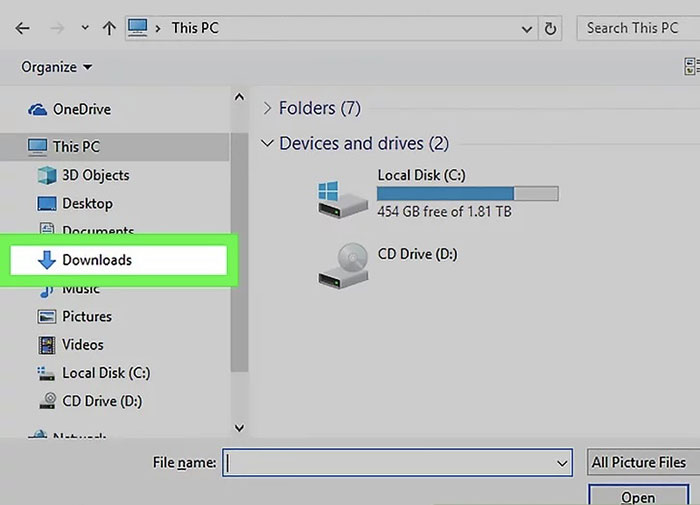
Task: Go up one folder level
Action: [x=109, y=29]
